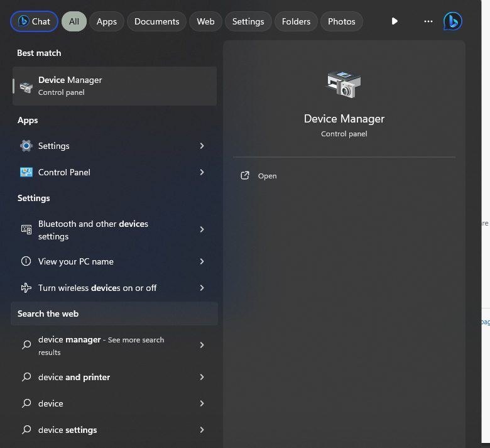Screen dimensions: 490x448
Task: Expand the device suggestion chevron
Action: click(202, 403)
